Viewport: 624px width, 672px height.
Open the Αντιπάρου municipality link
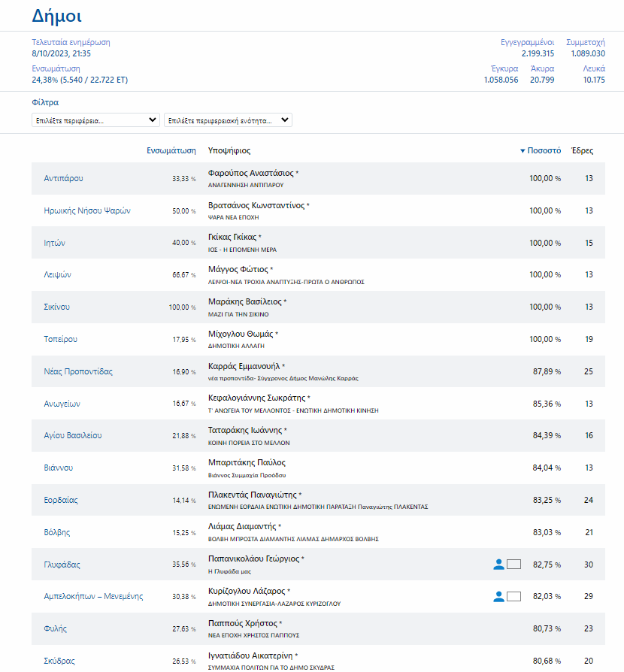pyautogui.click(x=63, y=179)
